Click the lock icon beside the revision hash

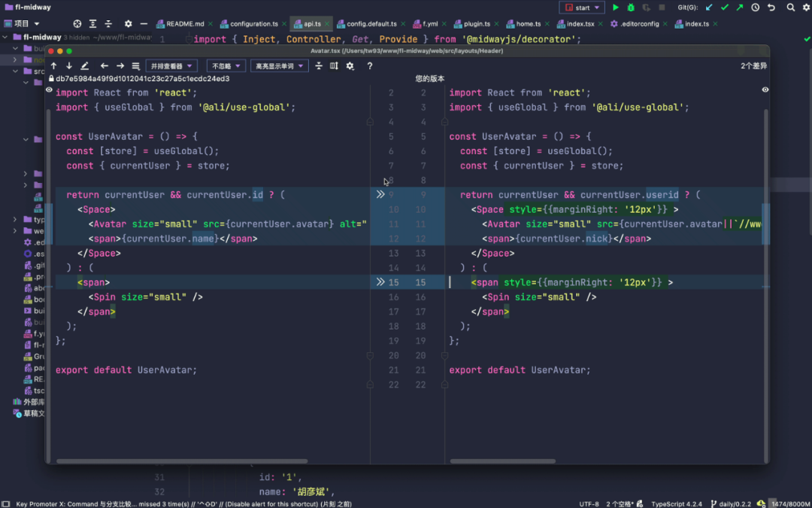point(51,79)
